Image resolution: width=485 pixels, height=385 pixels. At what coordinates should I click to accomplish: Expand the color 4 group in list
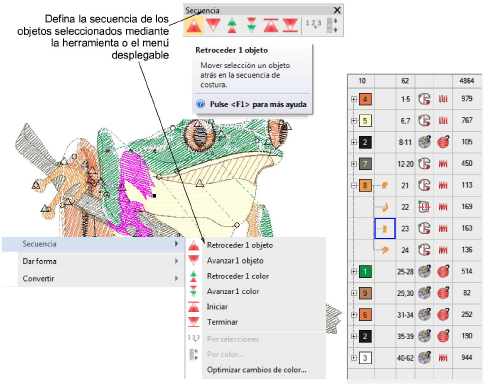354,99
